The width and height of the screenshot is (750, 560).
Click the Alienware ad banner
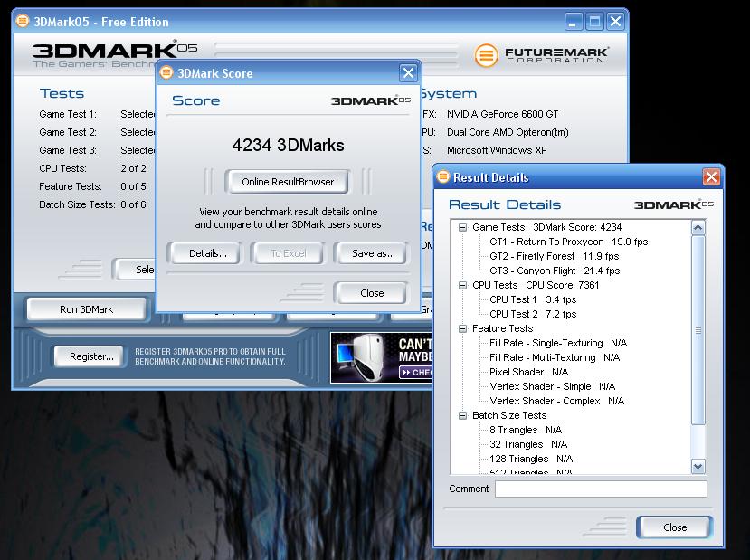tap(381, 357)
